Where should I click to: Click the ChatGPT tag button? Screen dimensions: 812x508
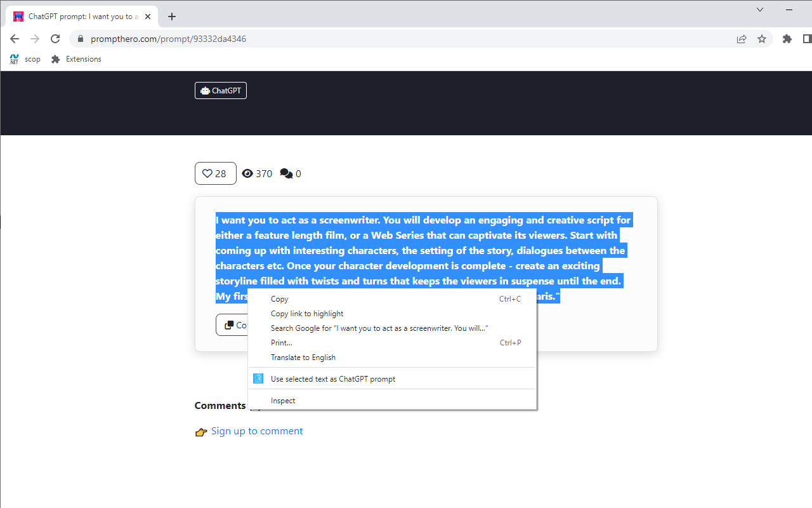tap(221, 91)
